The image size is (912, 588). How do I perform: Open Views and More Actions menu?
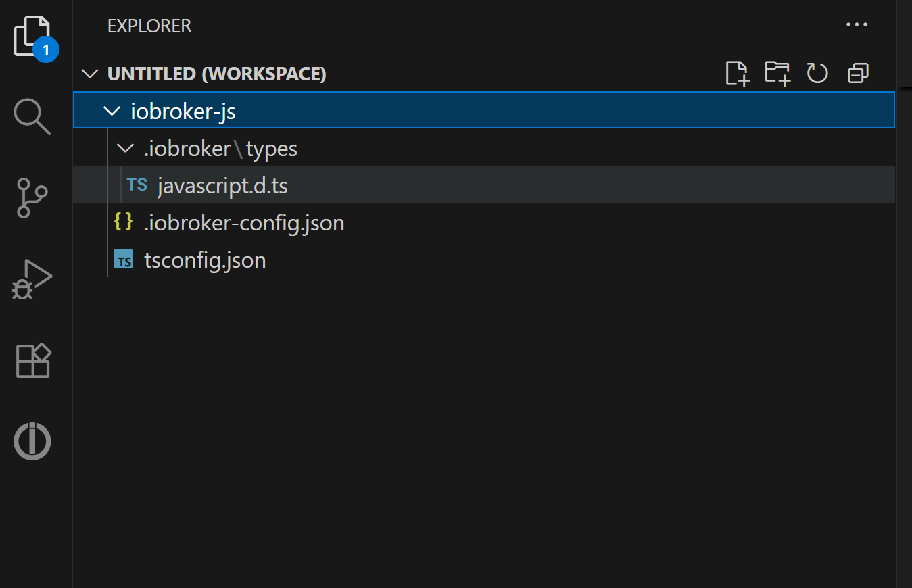tap(857, 24)
